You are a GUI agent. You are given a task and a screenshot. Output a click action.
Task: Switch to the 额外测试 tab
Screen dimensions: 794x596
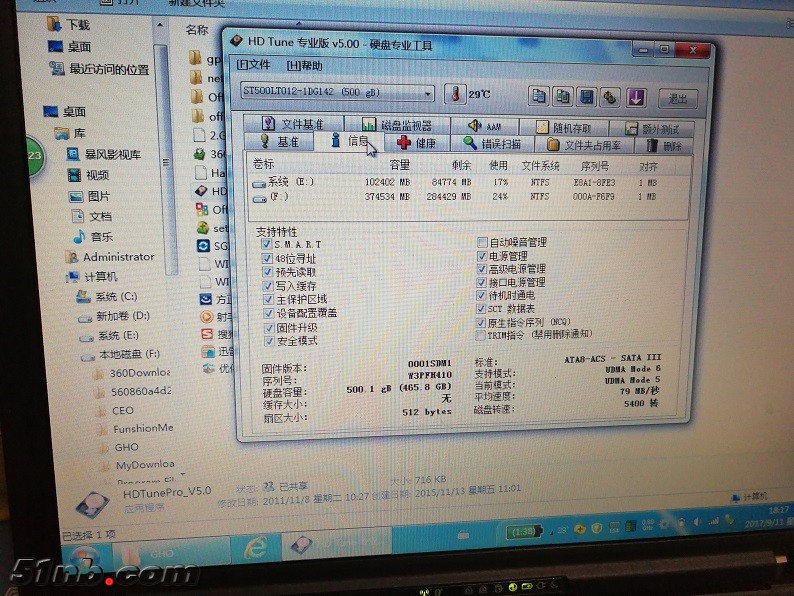652,129
